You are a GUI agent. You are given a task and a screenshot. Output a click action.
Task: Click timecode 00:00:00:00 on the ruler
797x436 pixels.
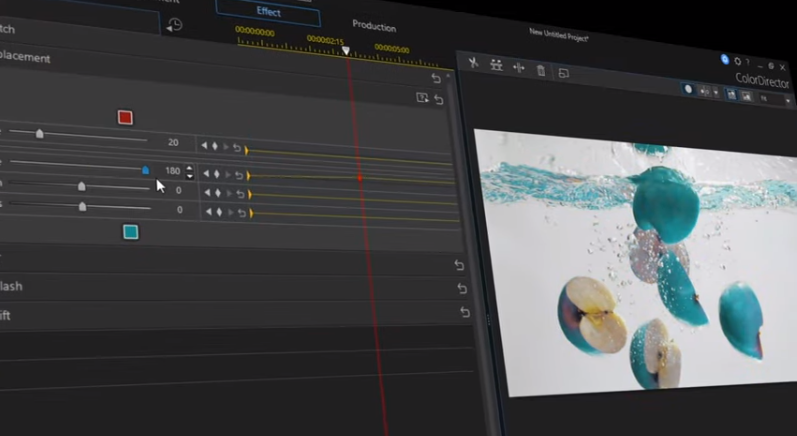tap(255, 33)
